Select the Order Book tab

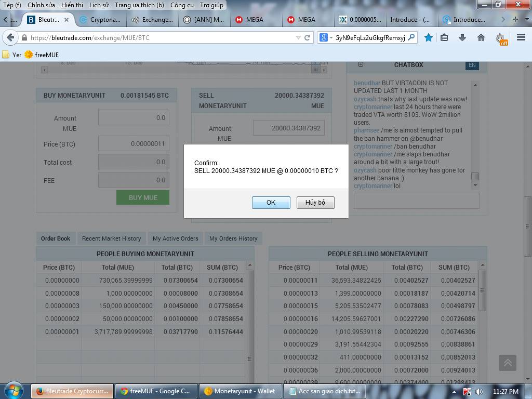tap(56, 238)
